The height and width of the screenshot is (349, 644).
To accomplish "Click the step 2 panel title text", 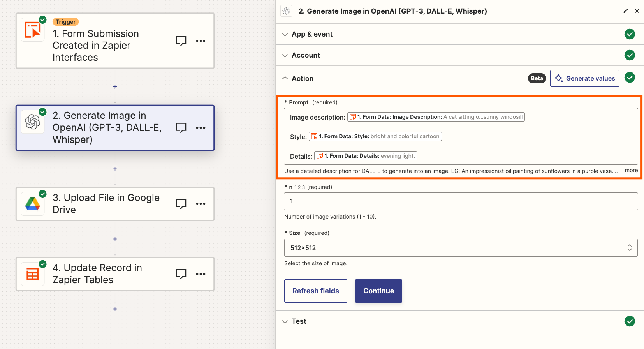I will pos(392,11).
